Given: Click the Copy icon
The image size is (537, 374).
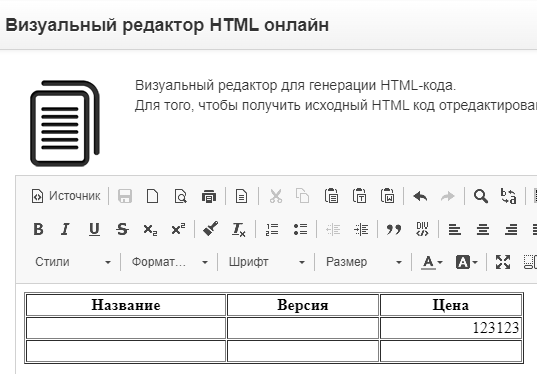Looking at the screenshot, I should tap(302, 196).
